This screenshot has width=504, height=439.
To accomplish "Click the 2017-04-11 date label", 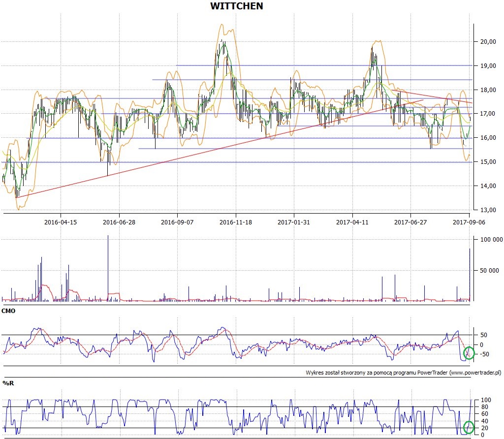I will tap(352, 222).
